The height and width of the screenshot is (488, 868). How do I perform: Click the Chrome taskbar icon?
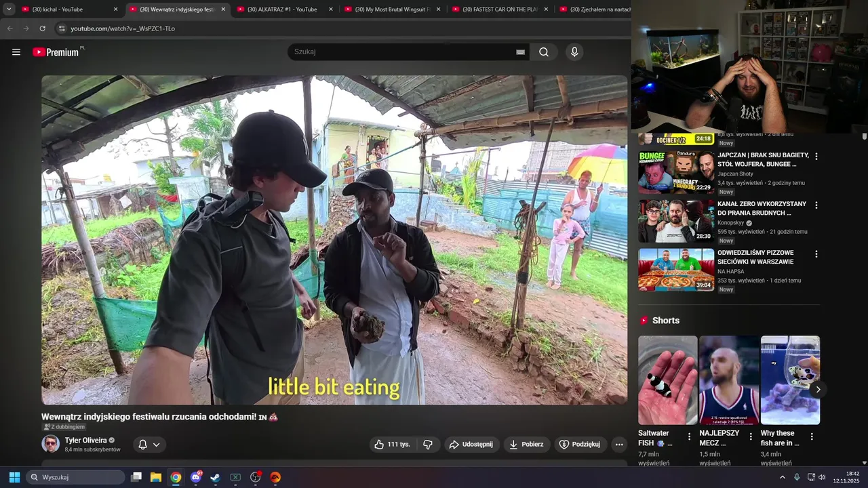(x=176, y=477)
